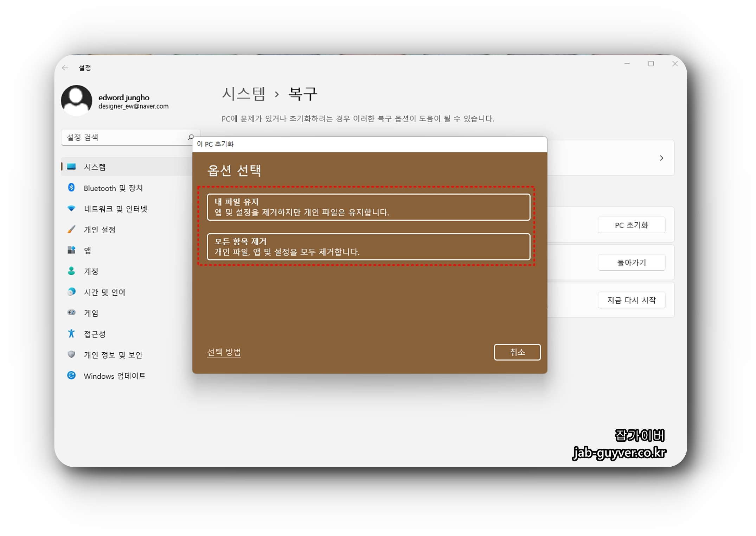
Task: Click the Bluetooth icon in sidebar
Action: point(71,188)
